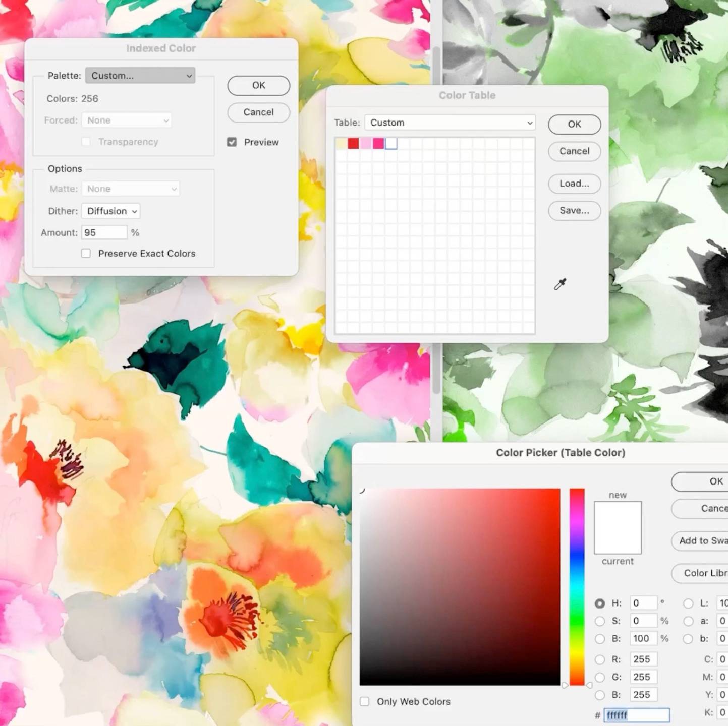Enable Only Web Colors checkbox
Viewport: 728px width, 726px height.
pos(365,701)
